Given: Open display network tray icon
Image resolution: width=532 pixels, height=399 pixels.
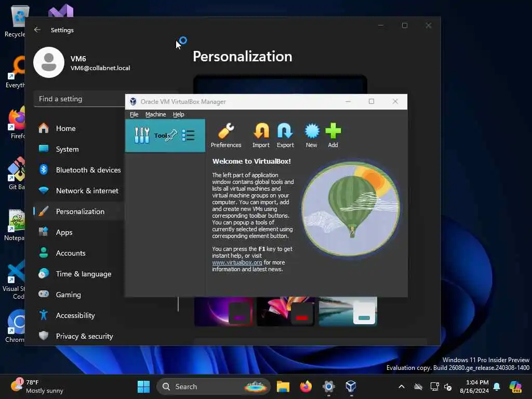Looking at the screenshot, I should tap(434, 387).
